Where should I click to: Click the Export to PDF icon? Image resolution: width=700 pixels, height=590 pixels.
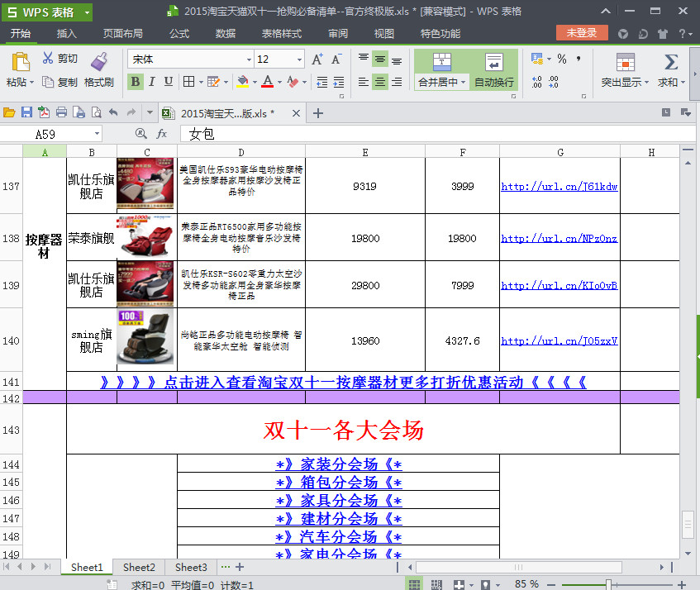click(x=44, y=112)
